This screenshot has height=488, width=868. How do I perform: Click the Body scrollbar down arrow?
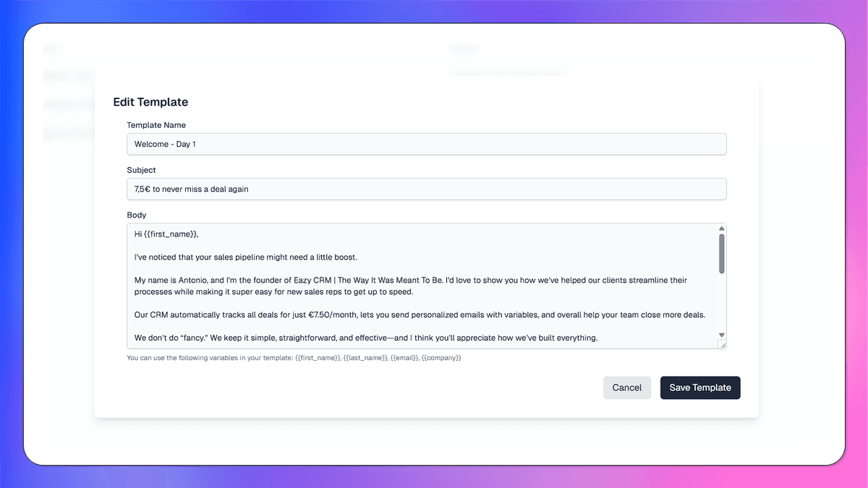pos(721,335)
